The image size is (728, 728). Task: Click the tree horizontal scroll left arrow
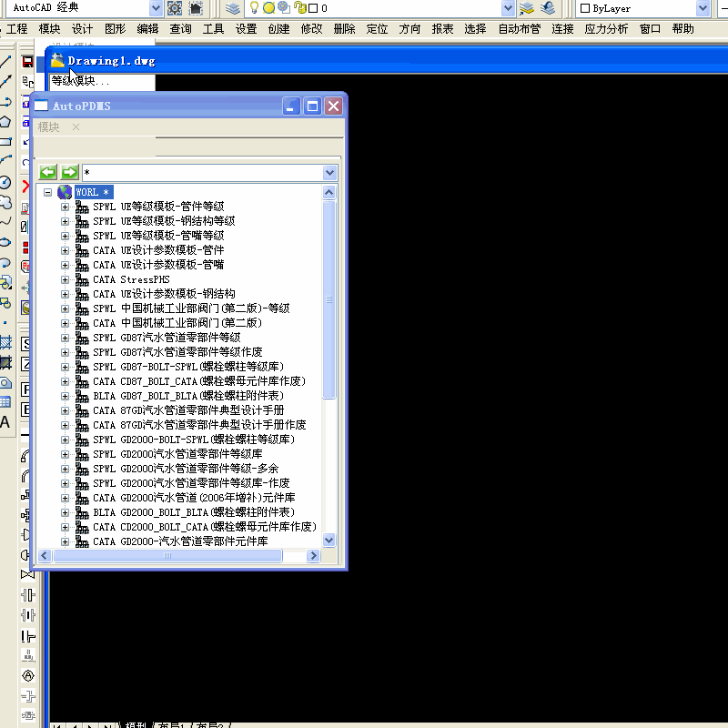(45, 556)
